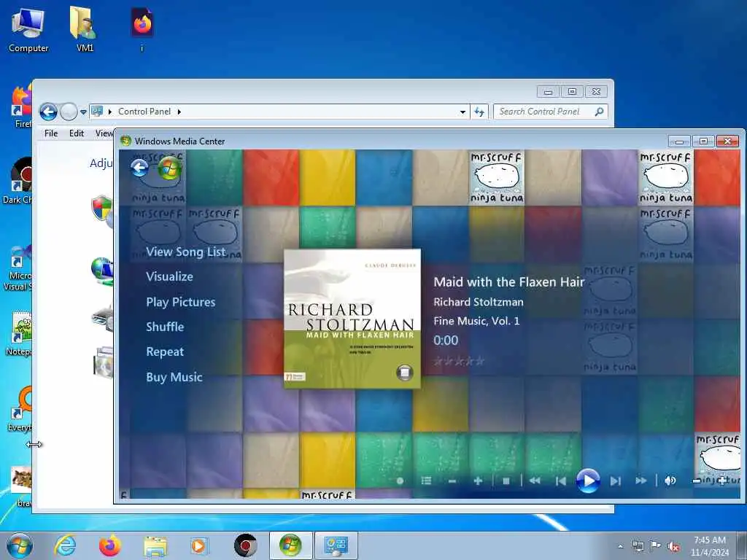Screen dimensions: 747x560
Task: Click the Control Panel address bar icon
Action: click(97, 112)
